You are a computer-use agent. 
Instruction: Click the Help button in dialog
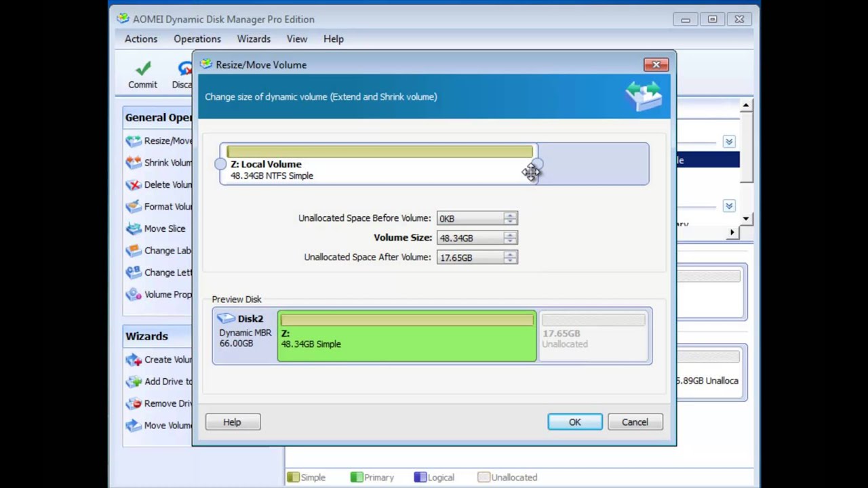tap(233, 422)
